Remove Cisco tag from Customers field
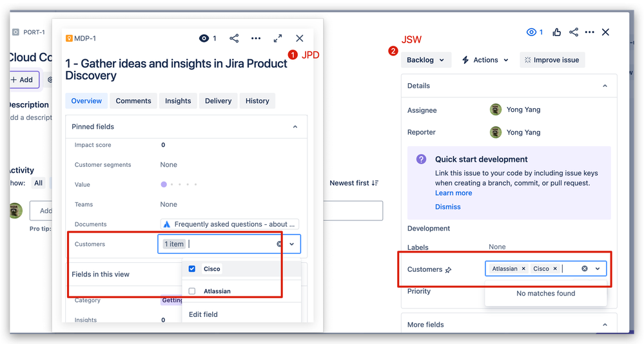644x344 pixels. pos(555,269)
